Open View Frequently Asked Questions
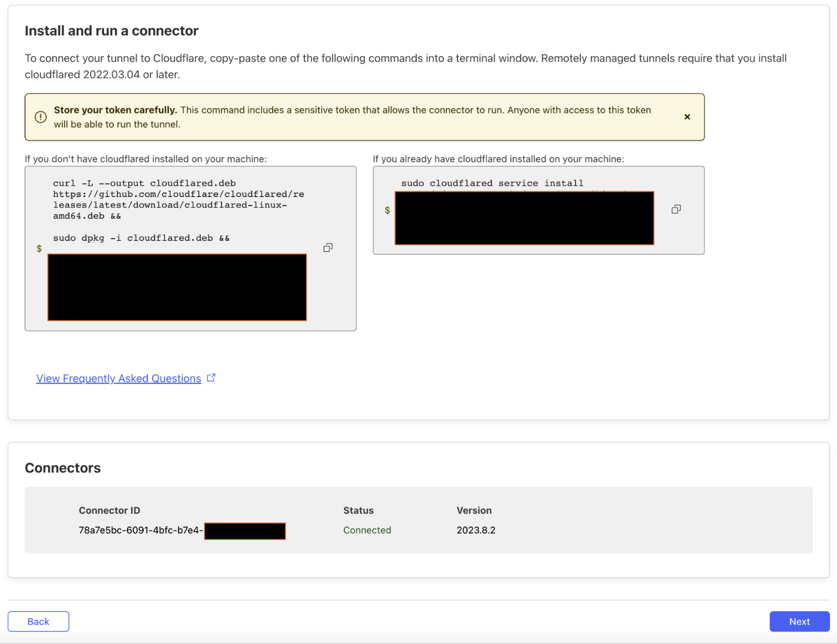The width and height of the screenshot is (837, 644). [x=118, y=378]
